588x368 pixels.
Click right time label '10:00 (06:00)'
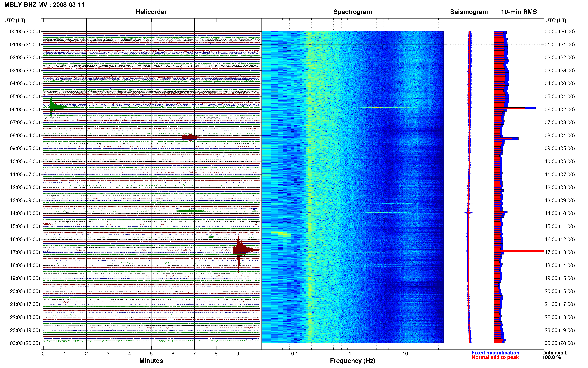560,161
